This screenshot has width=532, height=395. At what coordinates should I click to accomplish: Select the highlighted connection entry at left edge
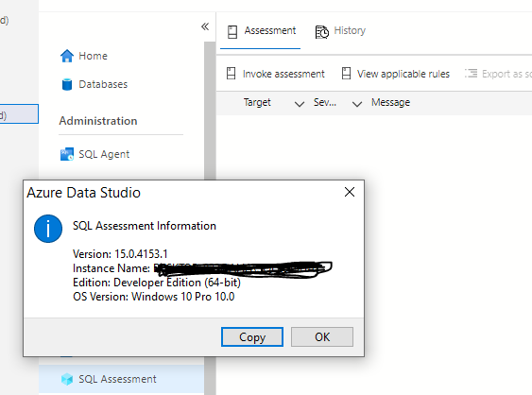pos(19,114)
